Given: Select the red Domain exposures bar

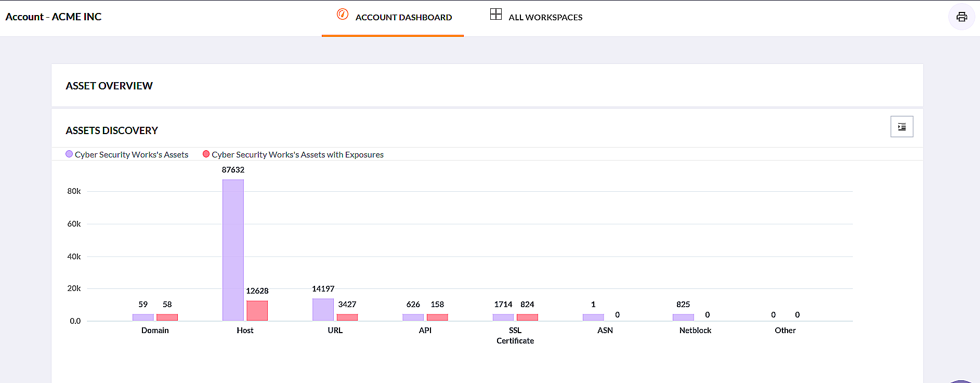Looking at the screenshot, I should coord(167,318).
